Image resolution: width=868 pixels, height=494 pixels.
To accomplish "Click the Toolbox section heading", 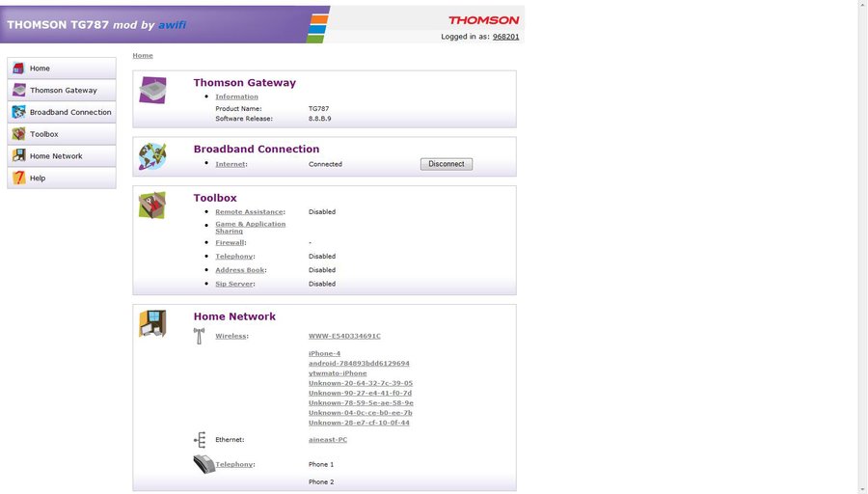I will [215, 198].
